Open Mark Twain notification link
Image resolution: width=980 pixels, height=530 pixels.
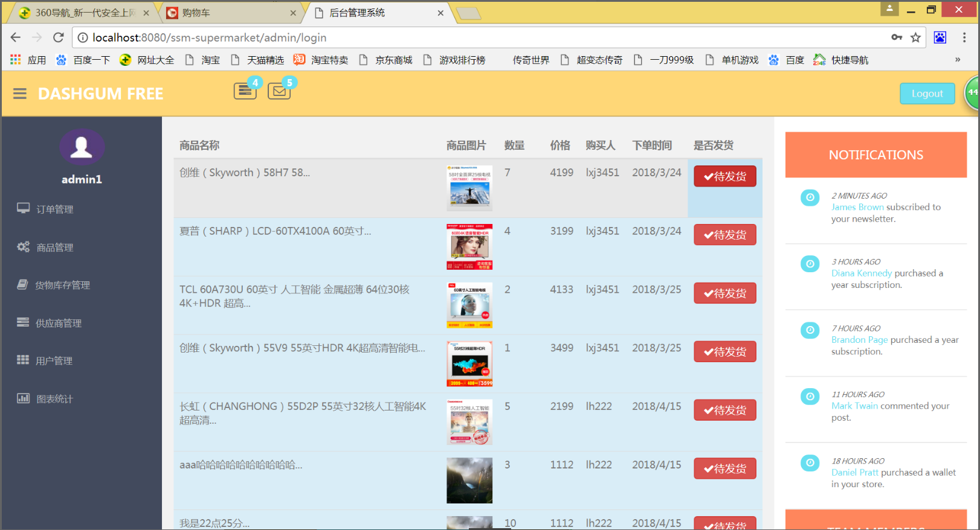pyautogui.click(x=854, y=406)
